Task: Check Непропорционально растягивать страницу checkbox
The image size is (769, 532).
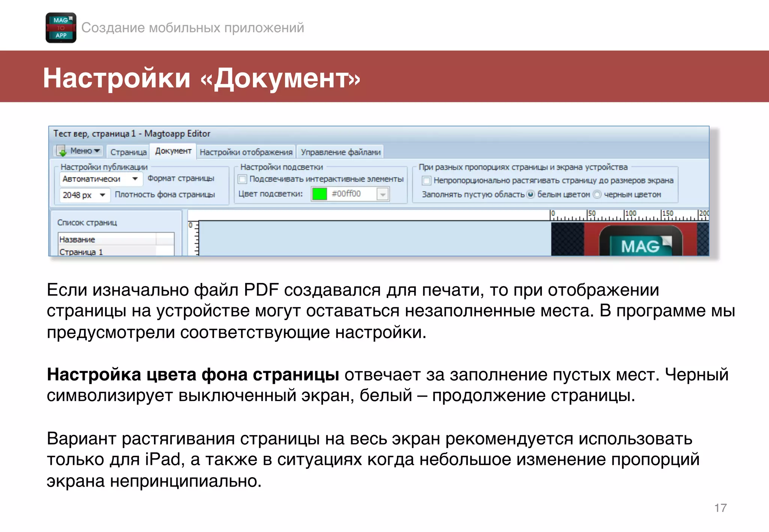Action: (427, 181)
